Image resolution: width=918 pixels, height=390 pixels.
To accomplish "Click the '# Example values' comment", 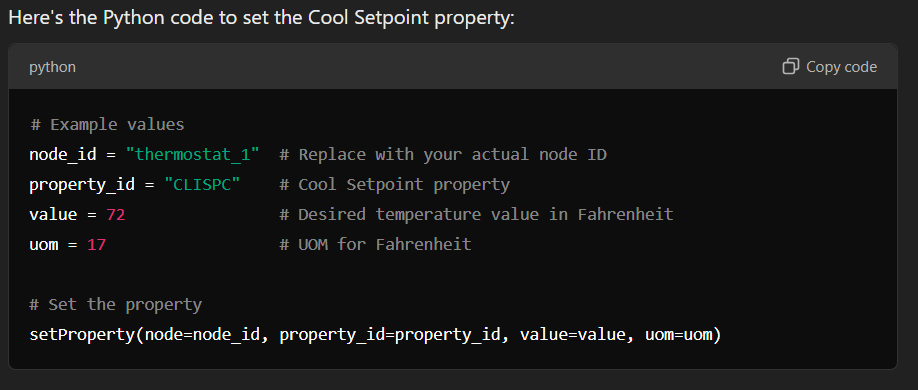I will [107, 125].
